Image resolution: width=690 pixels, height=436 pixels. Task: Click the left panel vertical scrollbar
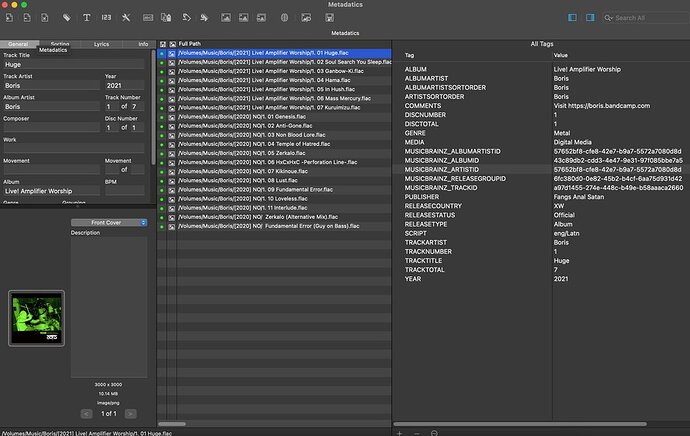153,108
